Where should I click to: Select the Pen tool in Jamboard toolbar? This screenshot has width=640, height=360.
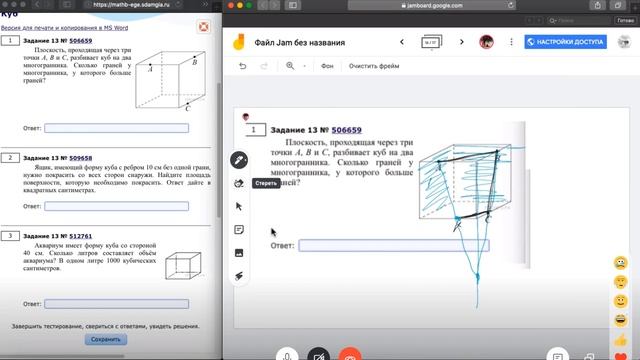point(239,160)
